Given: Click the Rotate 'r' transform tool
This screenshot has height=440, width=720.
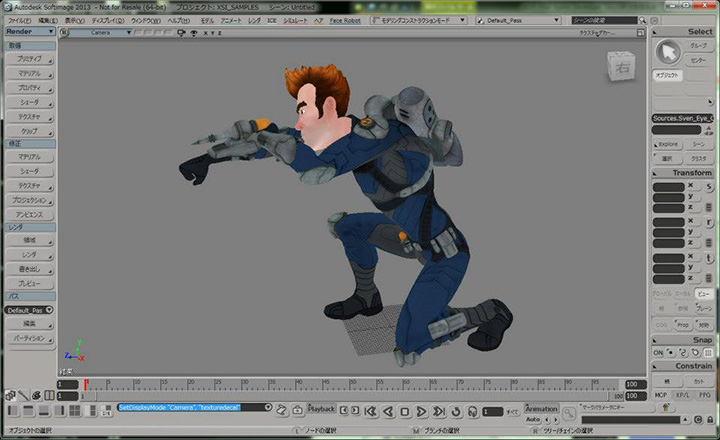Looking at the screenshot, I should tap(709, 222).
